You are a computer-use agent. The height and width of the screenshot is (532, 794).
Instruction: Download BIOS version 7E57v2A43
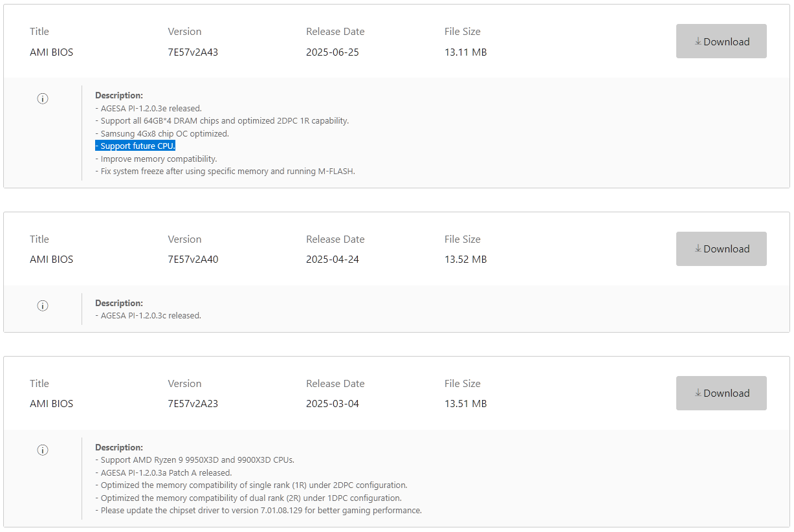point(721,41)
